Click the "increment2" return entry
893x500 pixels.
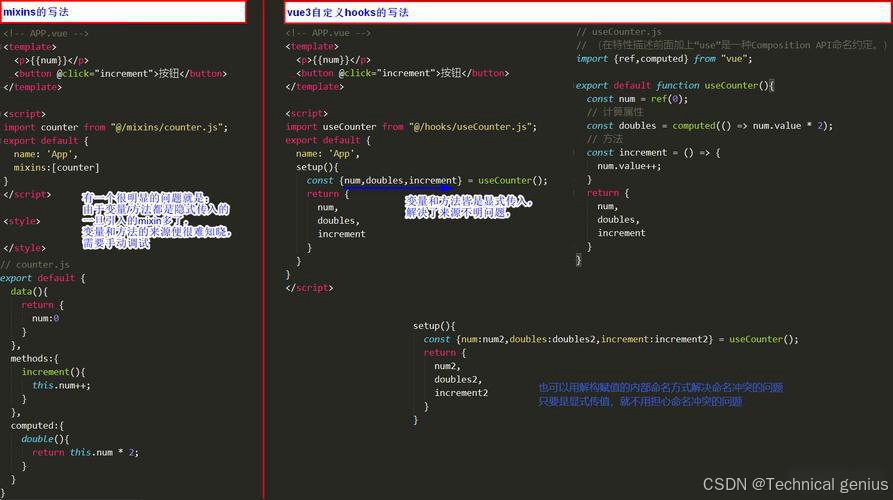pyautogui.click(x=461, y=393)
